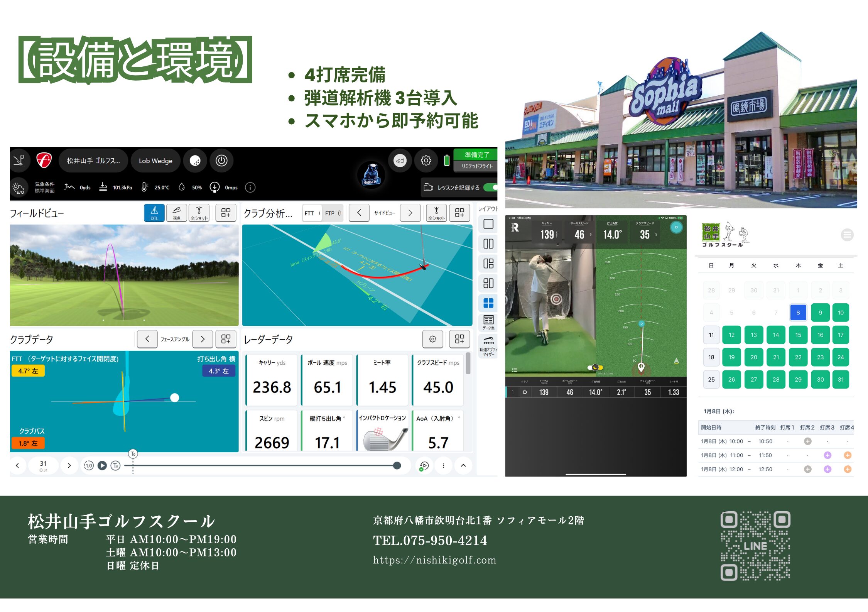
Task: Select the single-pane layout icon
Action: pyautogui.click(x=488, y=224)
